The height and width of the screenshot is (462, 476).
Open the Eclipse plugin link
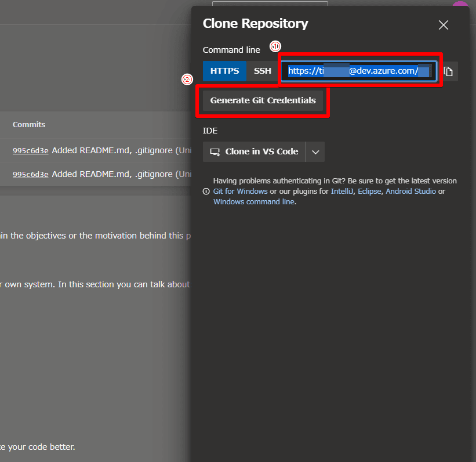click(369, 192)
